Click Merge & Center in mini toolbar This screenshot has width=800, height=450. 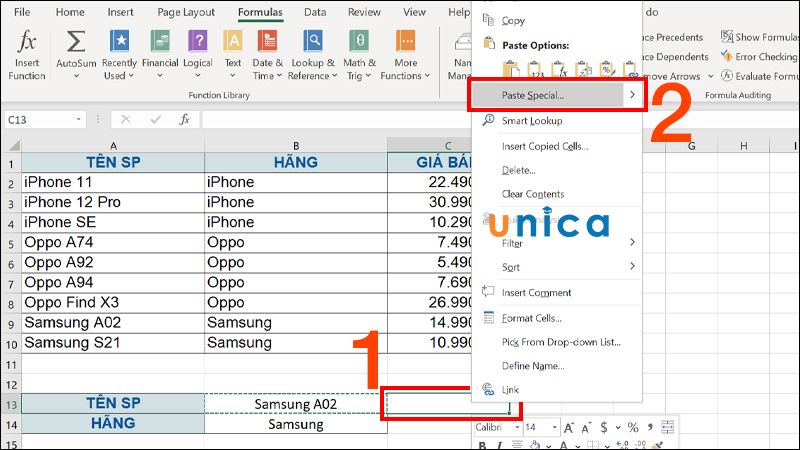tap(667, 427)
